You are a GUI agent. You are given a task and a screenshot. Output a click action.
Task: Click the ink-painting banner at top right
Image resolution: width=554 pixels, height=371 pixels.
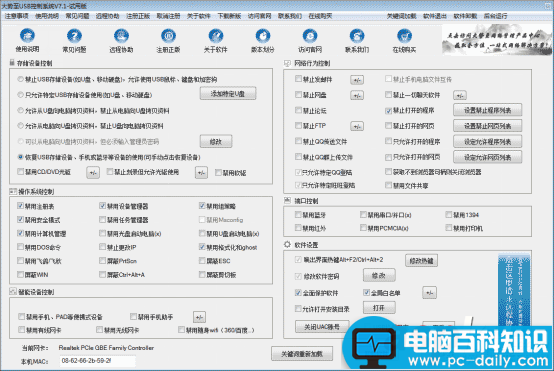(497, 40)
